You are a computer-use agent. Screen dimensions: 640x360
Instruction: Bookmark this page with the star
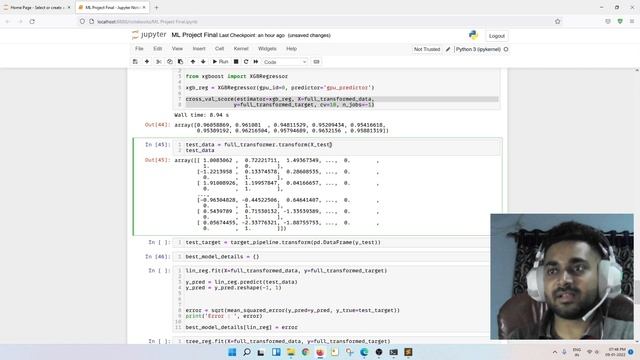point(558,21)
